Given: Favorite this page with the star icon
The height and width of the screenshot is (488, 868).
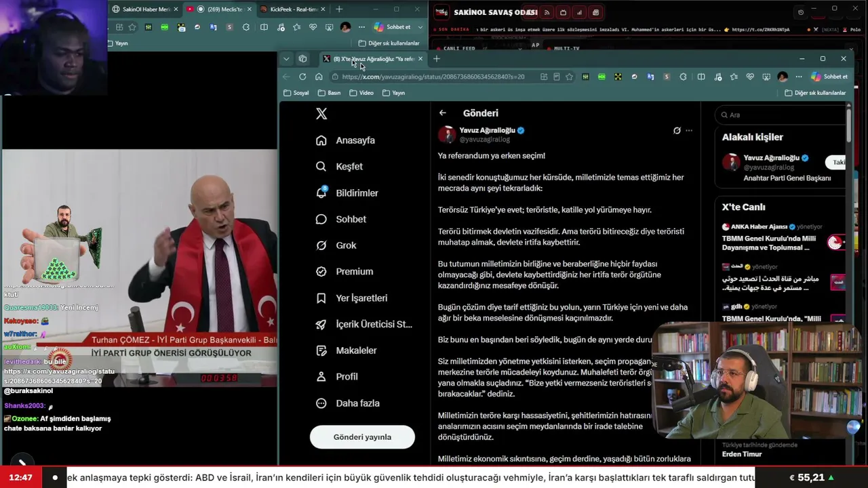Looking at the screenshot, I should [x=569, y=77].
